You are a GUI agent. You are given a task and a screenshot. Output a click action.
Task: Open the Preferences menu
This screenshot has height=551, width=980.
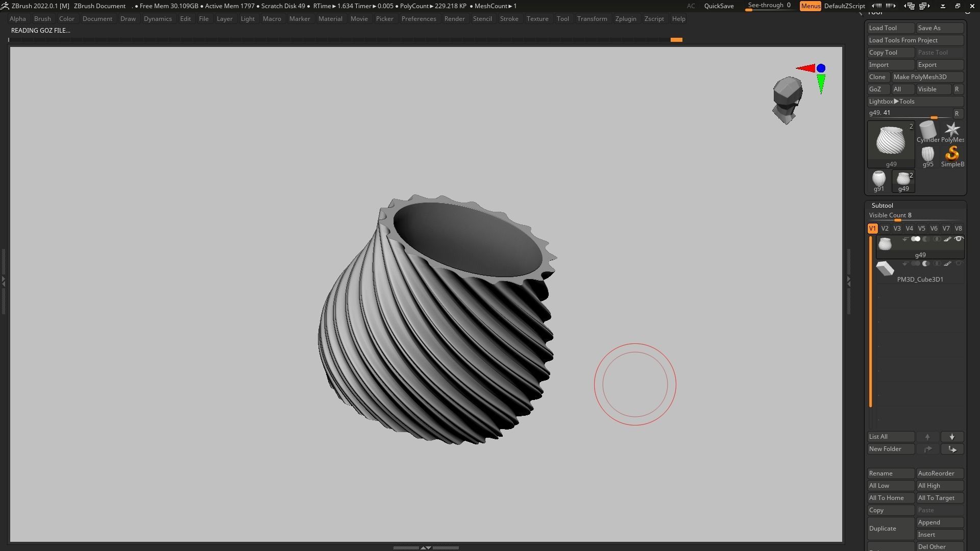419,19
